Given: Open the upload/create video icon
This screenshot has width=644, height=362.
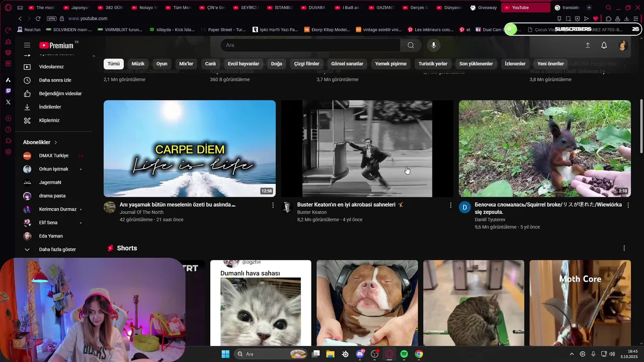Looking at the screenshot, I should coord(588,45).
